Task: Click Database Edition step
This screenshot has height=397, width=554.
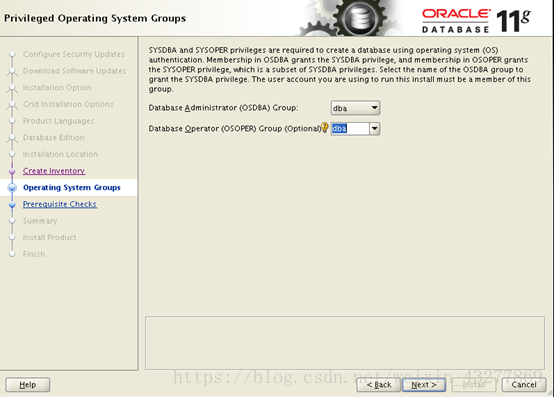Action: tap(54, 137)
